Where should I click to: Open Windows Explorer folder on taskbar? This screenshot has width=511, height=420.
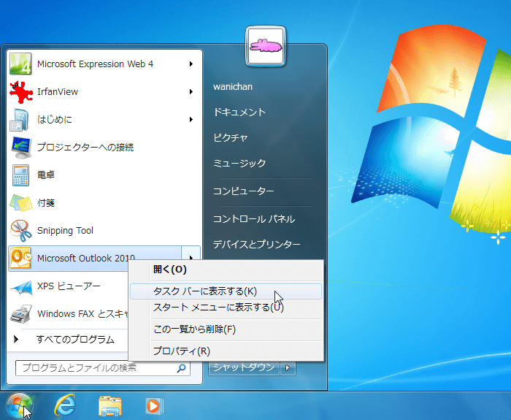pyautogui.click(x=110, y=406)
